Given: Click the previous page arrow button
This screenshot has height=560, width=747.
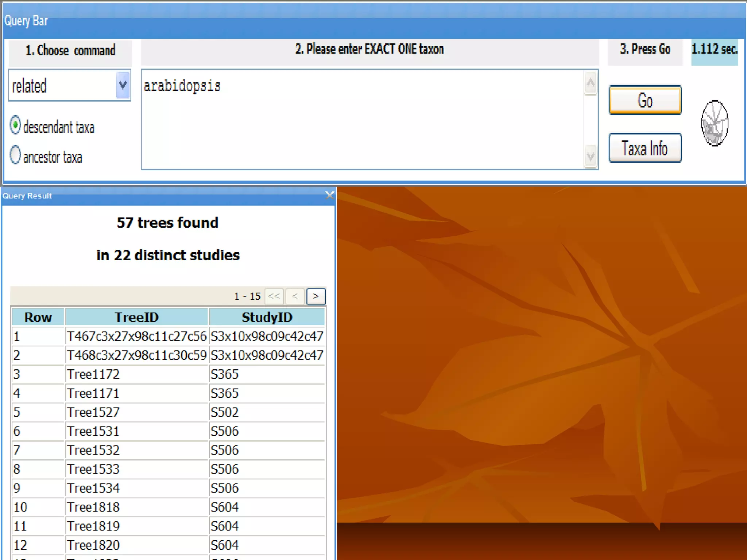Looking at the screenshot, I should pos(295,296).
